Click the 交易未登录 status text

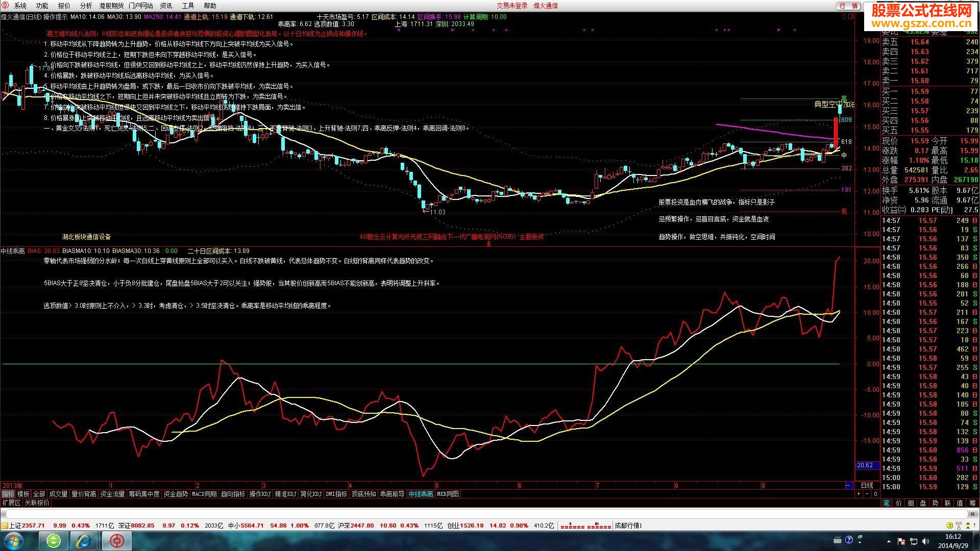[x=512, y=6]
